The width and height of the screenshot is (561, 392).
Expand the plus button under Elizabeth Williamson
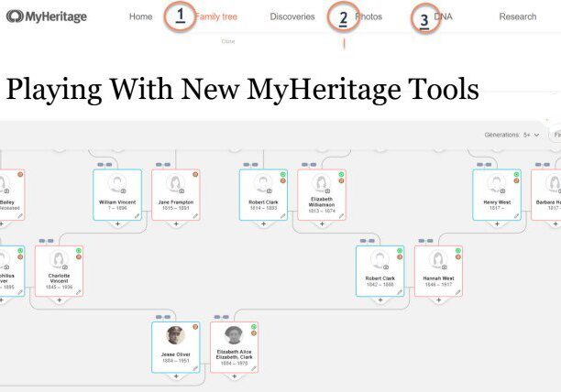322,224
